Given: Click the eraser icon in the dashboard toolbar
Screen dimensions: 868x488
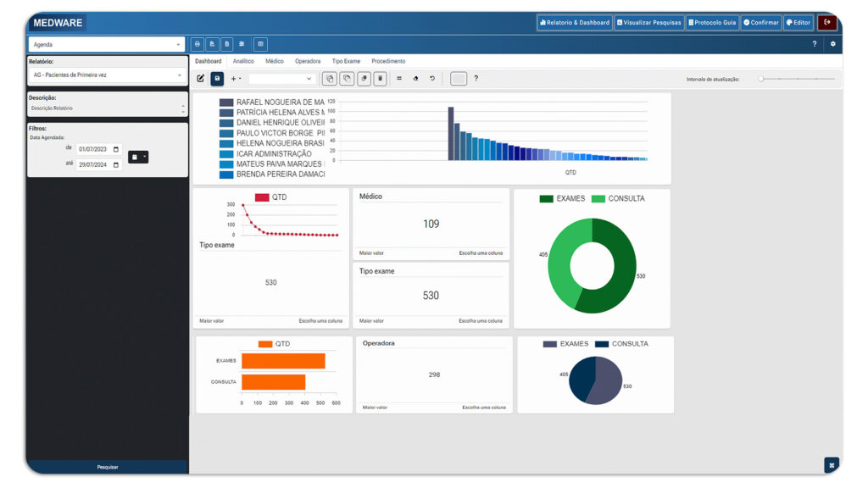Looking at the screenshot, I should 415,79.
